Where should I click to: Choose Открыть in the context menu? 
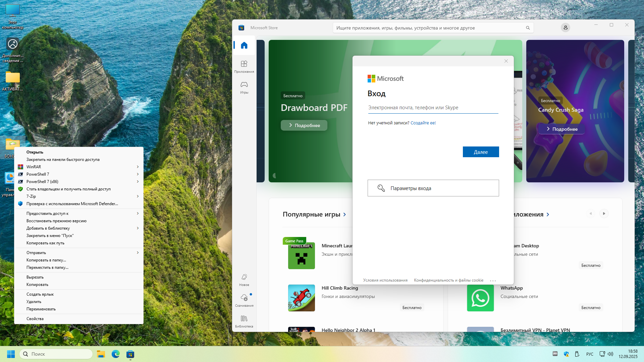[x=79, y=152]
